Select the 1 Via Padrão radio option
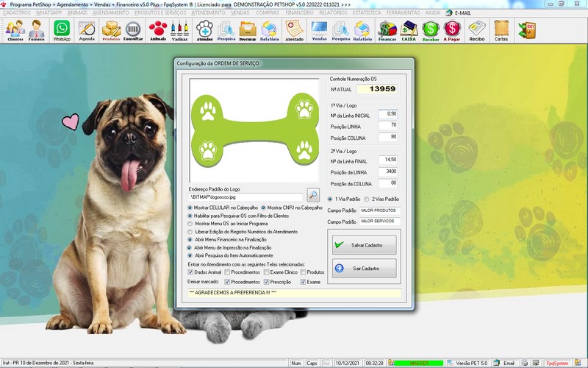This screenshot has height=368, width=588. click(x=344, y=199)
